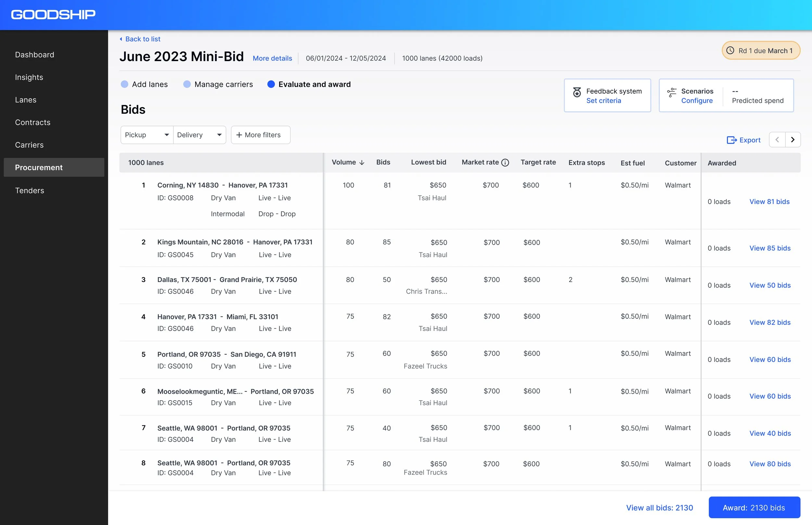
Task: Click the GOODSHIP logo
Action: (53, 14)
